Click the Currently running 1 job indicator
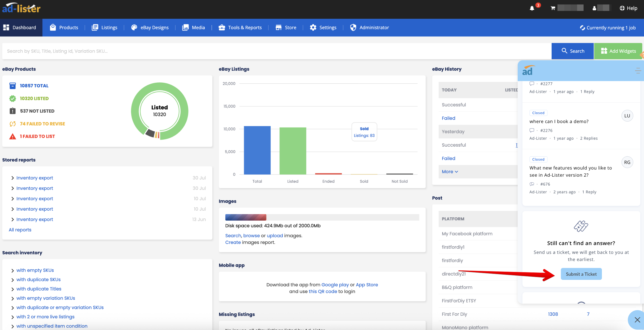 tap(608, 28)
